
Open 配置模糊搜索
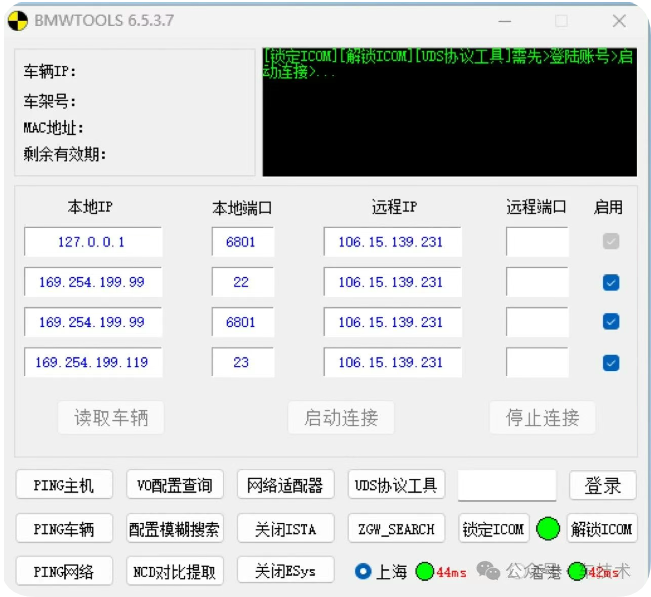[x=175, y=528]
